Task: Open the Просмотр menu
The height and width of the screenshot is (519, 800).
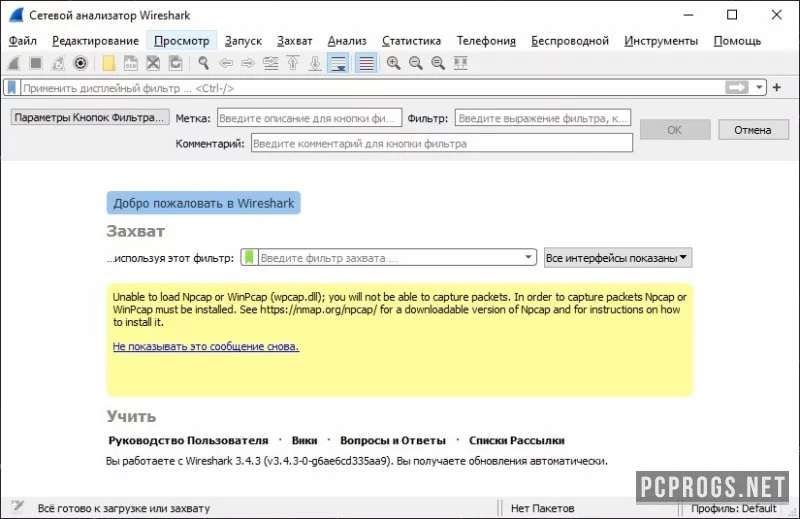Action: [182, 41]
